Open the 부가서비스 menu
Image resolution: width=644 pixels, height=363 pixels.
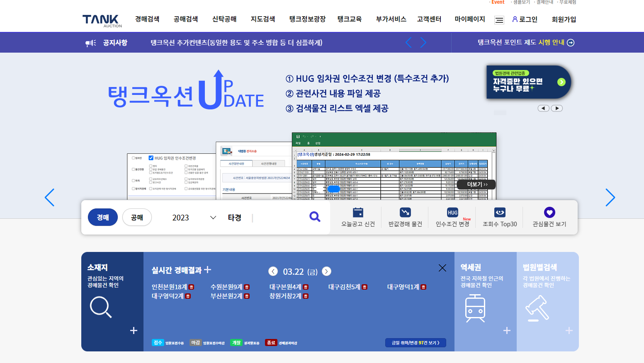coord(391,19)
